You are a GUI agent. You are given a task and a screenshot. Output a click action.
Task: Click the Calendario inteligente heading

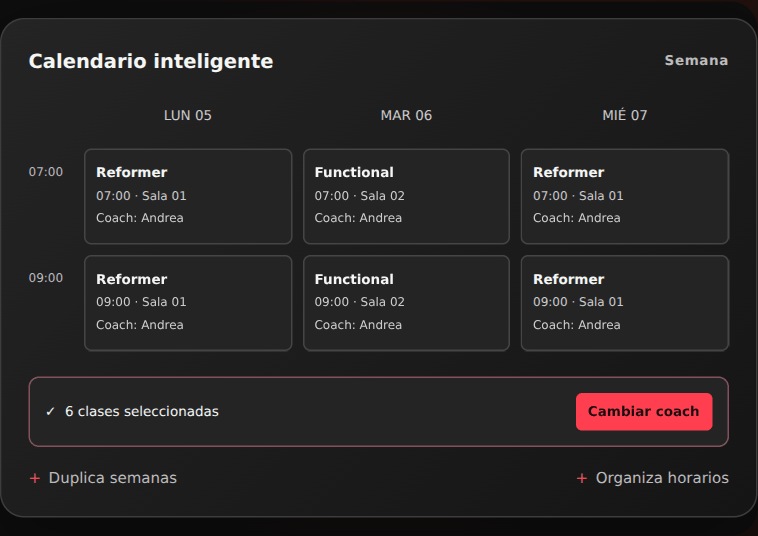[151, 61]
